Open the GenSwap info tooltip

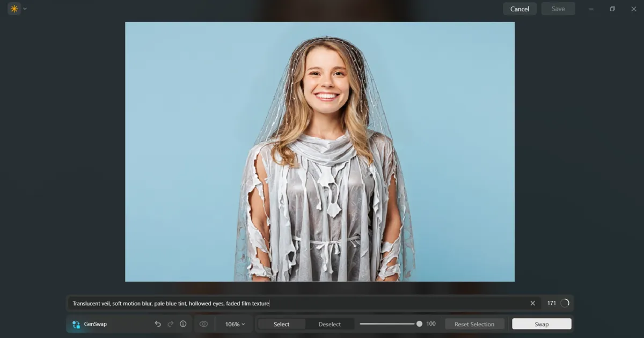point(183,324)
